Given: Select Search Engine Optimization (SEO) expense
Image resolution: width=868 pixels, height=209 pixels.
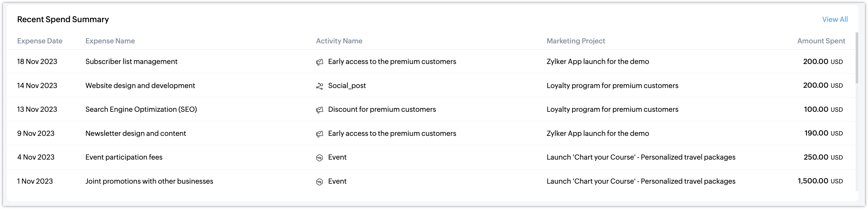Looking at the screenshot, I should [x=141, y=109].
